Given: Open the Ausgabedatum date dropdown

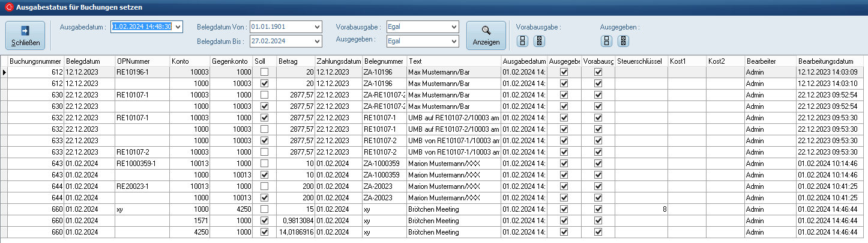Looking at the screenshot, I should coord(178,26).
